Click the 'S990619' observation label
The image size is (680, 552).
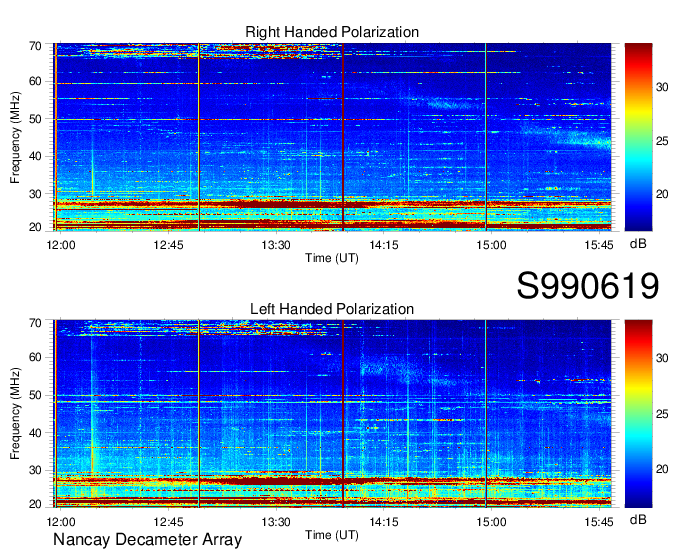click(588, 286)
